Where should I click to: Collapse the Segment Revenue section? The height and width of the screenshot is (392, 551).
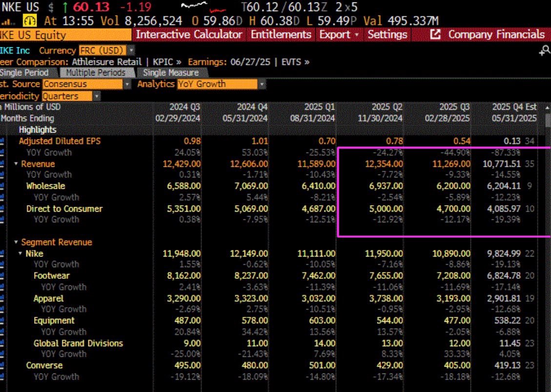[x=16, y=242]
